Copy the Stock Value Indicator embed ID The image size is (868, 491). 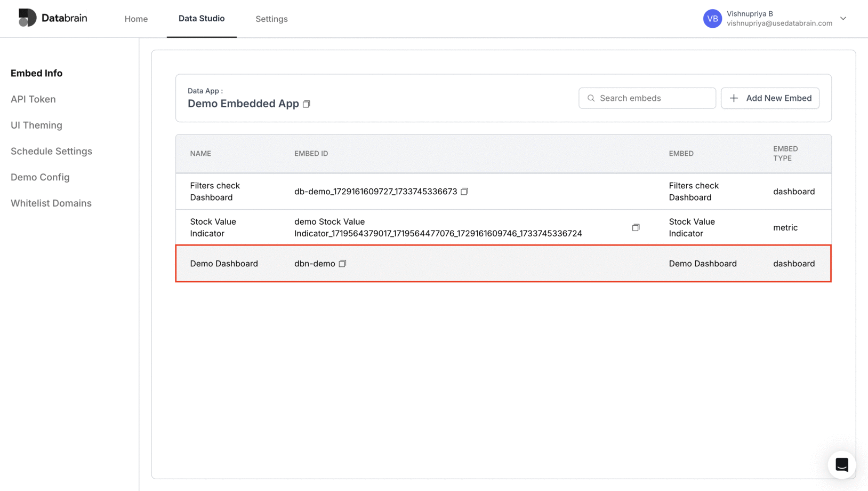(636, 227)
